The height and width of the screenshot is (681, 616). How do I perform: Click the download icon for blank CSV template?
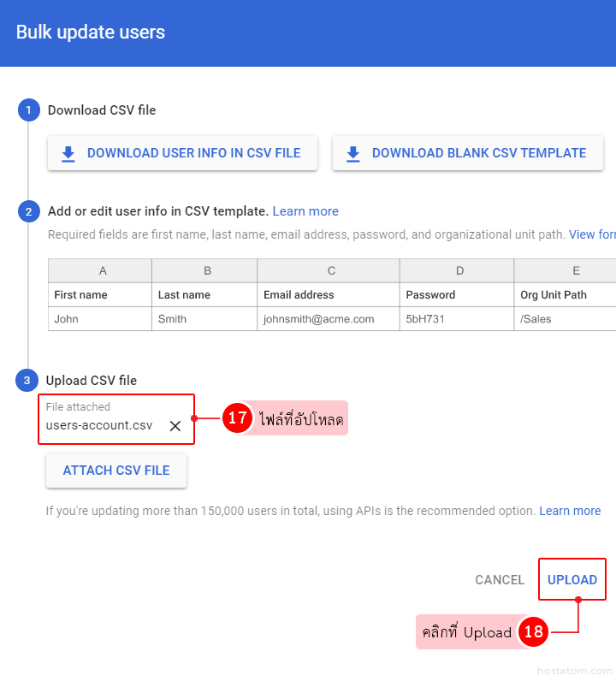[352, 154]
